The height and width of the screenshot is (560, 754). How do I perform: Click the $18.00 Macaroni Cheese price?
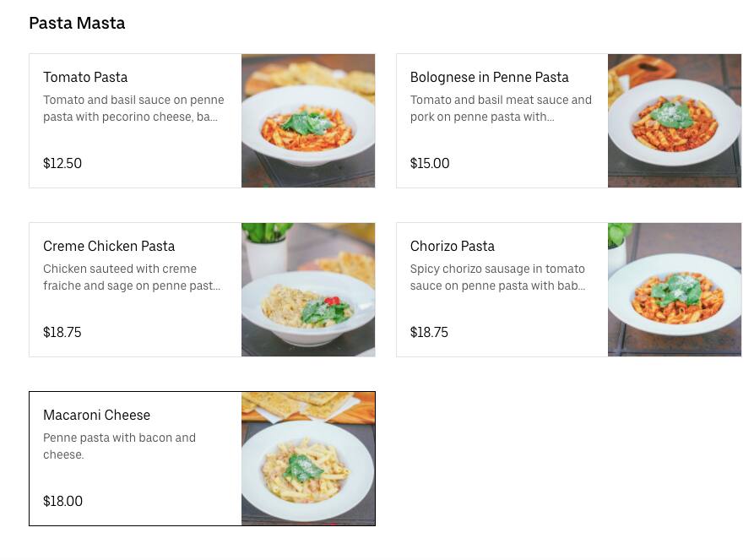[62, 502]
